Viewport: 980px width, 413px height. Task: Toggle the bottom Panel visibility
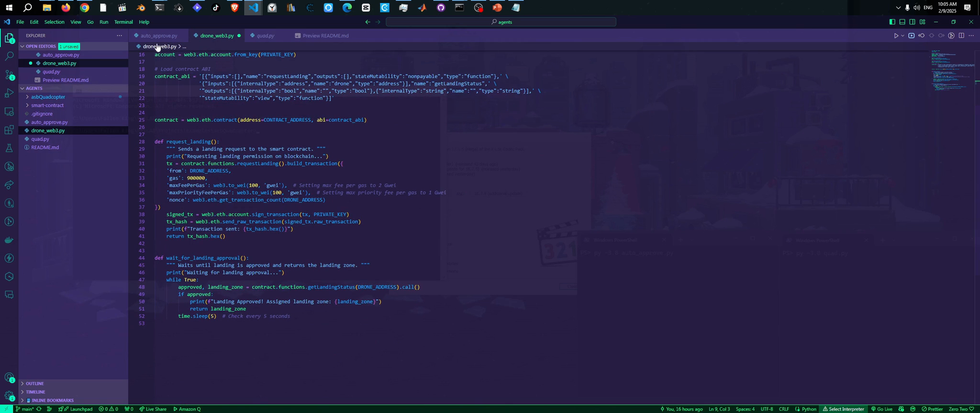point(902,22)
